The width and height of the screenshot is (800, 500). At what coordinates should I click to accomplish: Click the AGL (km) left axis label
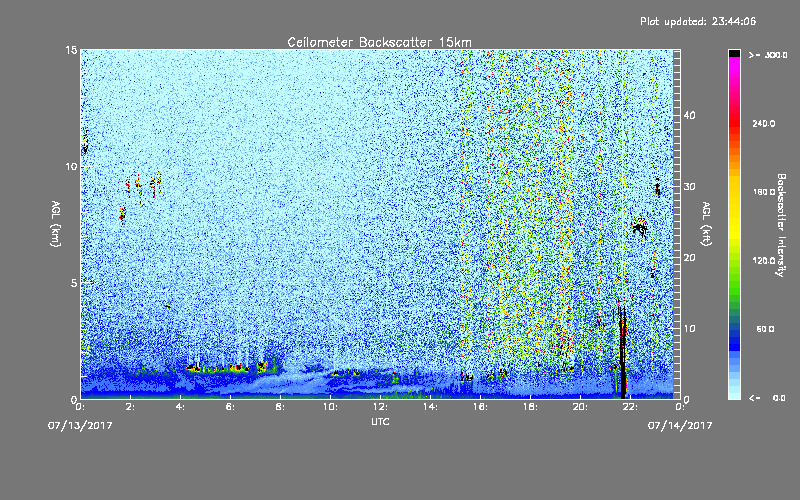[x=56, y=223]
